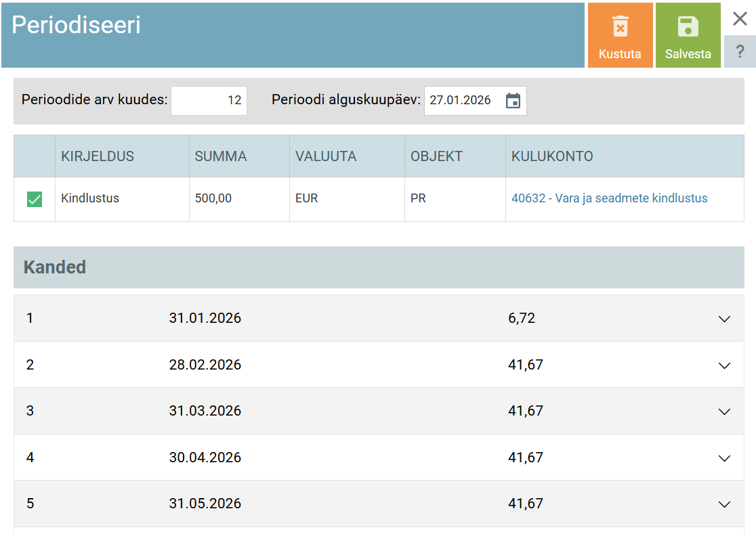
Task: Click the Salvesta save button
Action: (688, 35)
